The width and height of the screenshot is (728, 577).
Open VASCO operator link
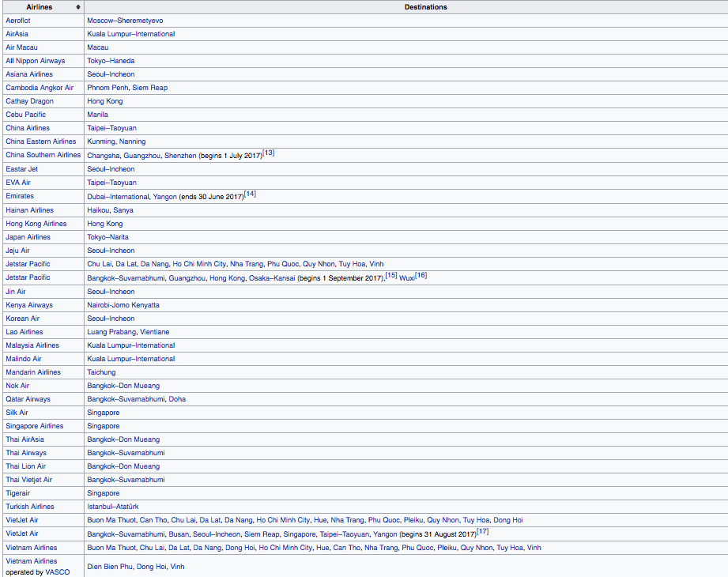pos(58,573)
